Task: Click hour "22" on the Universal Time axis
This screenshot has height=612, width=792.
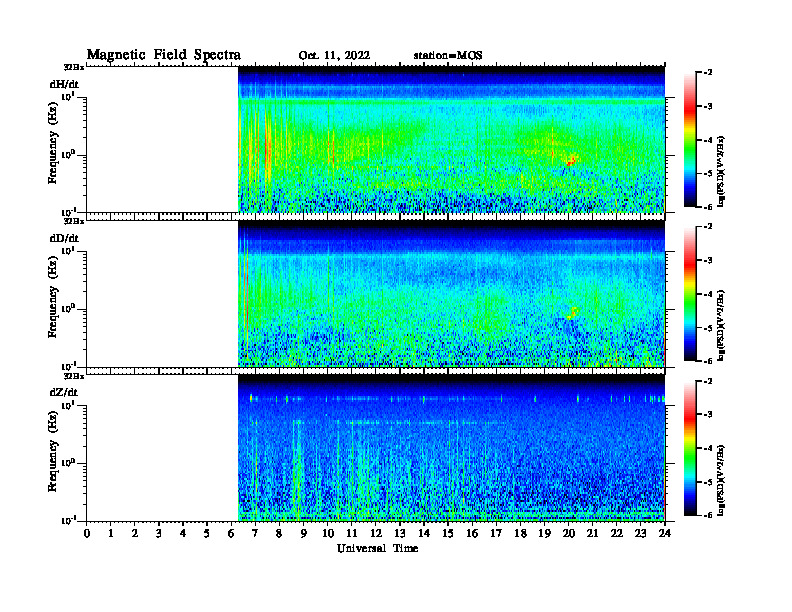Action: point(617,534)
